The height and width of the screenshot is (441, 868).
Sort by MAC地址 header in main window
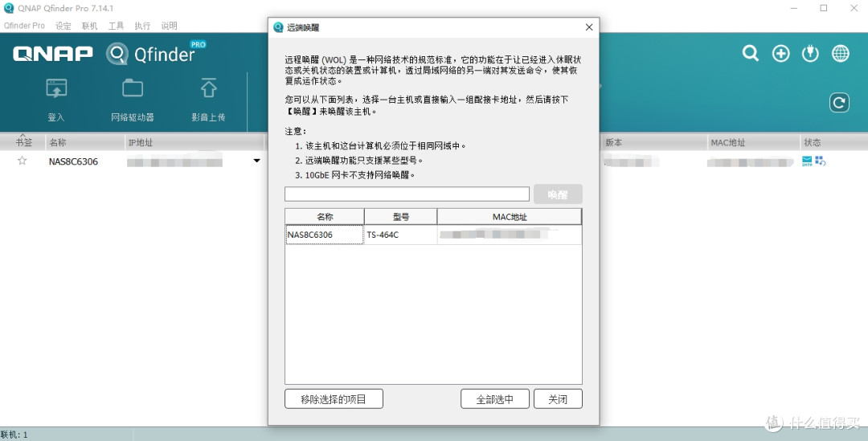(x=753, y=142)
